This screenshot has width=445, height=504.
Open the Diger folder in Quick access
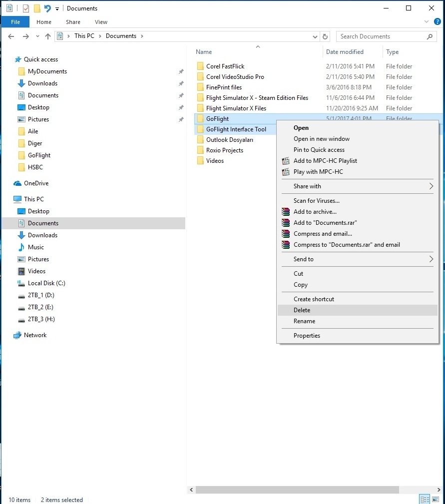[x=35, y=143]
